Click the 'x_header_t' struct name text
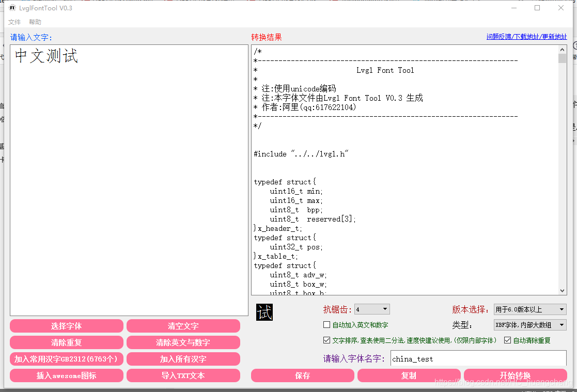This screenshot has height=392, width=577. pos(279,229)
